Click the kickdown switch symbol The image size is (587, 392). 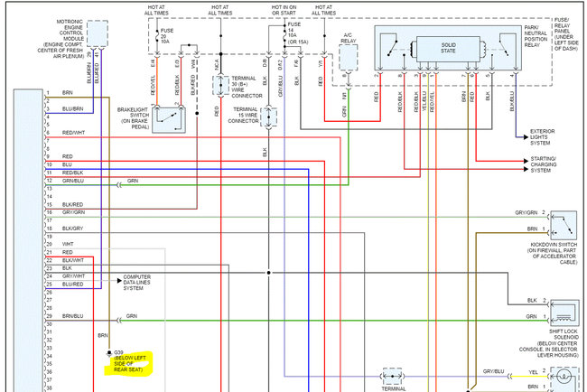[564, 226]
